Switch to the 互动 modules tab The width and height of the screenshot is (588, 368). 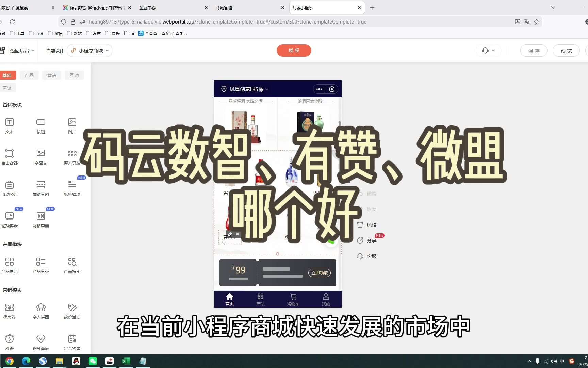(x=74, y=75)
